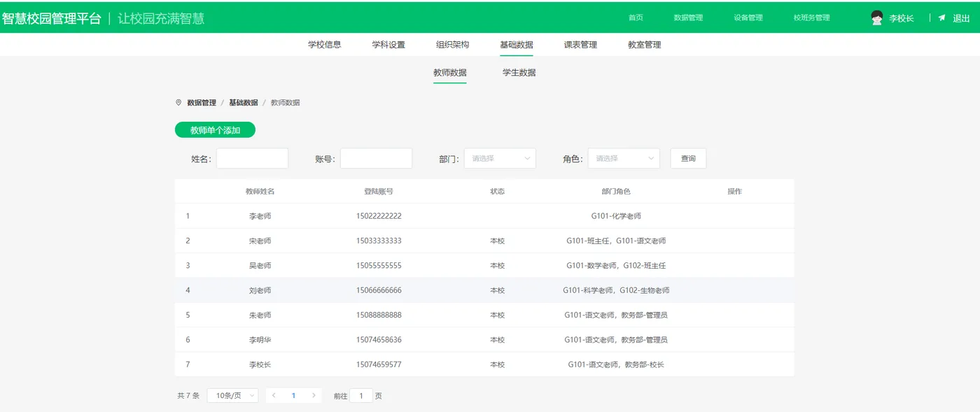Click the next page arrow in pagination
The width and height of the screenshot is (980, 412).
tap(312, 395)
